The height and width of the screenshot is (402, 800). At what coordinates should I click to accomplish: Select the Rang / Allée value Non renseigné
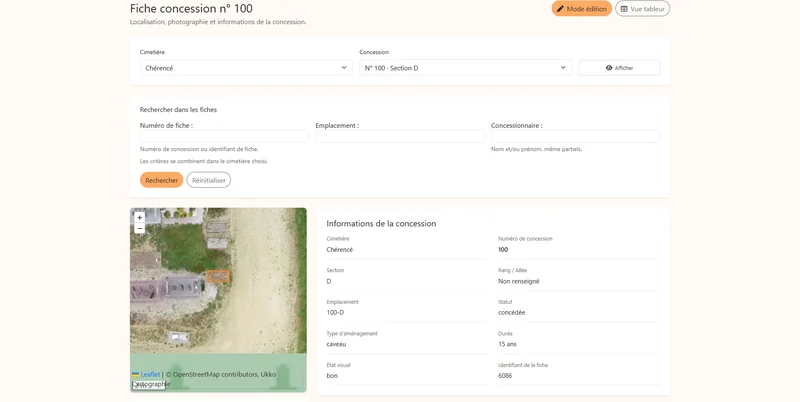click(x=518, y=281)
